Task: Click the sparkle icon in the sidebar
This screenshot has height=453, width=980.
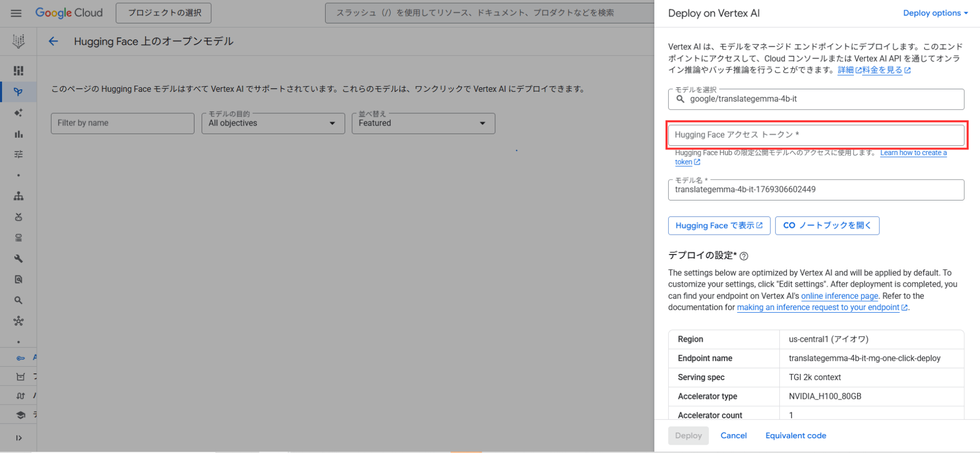Action: tap(18, 113)
